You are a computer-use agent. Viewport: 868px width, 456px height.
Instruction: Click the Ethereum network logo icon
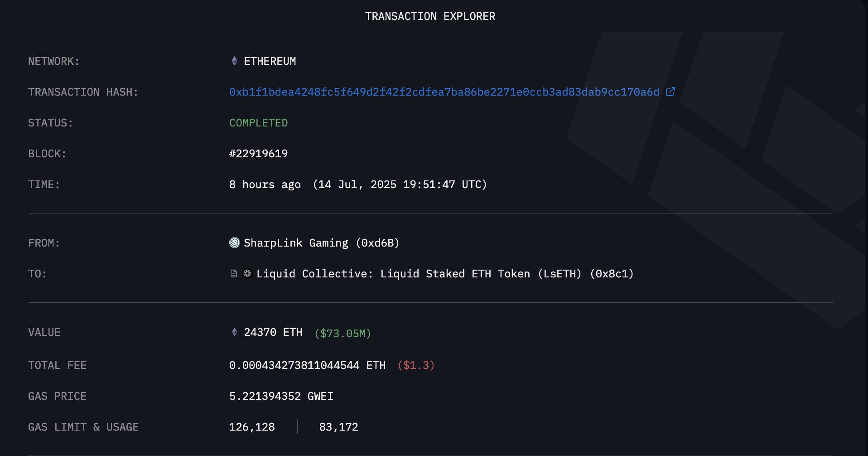coord(234,61)
